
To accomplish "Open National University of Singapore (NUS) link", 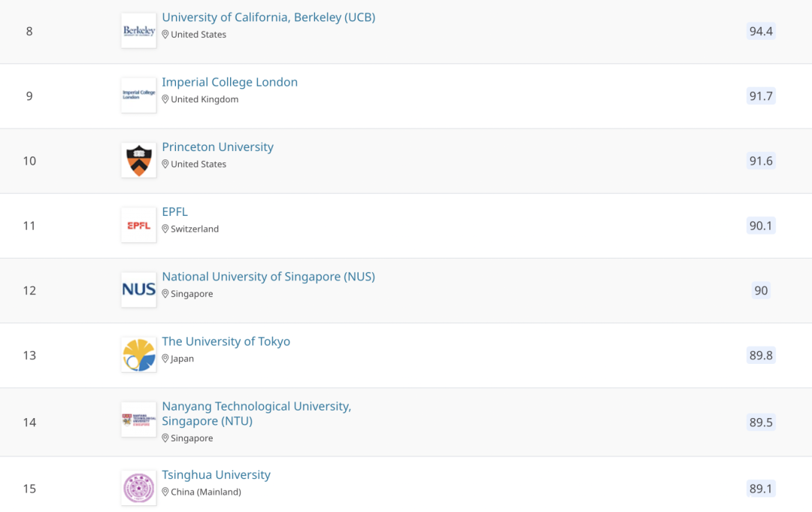I will 268,277.
